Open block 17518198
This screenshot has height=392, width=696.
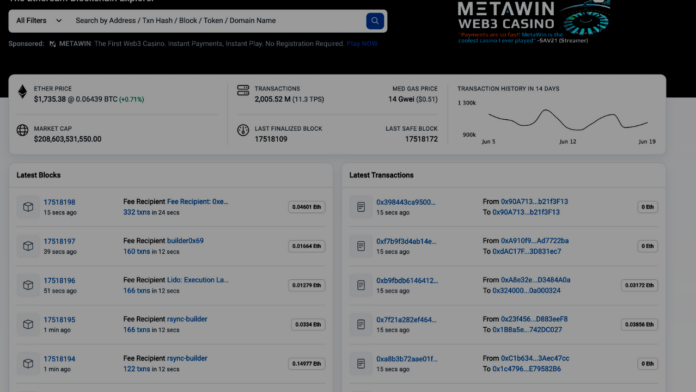click(x=59, y=202)
